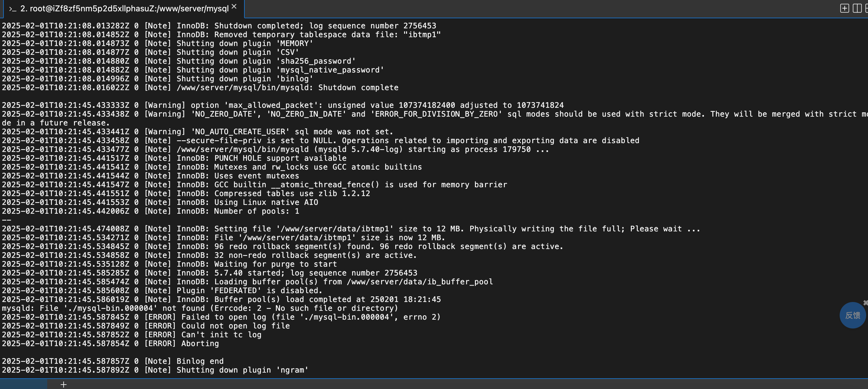The height and width of the screenshot is (389, 868).
Task: Split the terminal horizontally at the top-right edge
Action: (866, 9)
